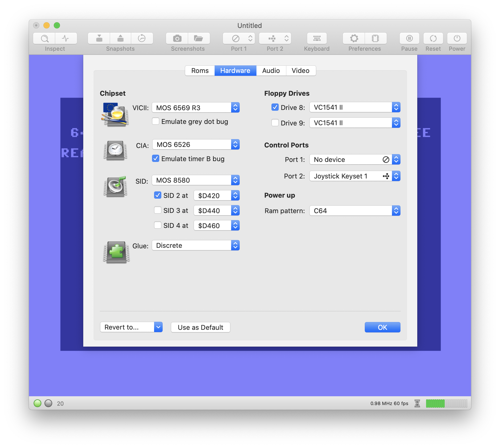Screen dimensions: 500x448
Task: Open Control Ports Port 1 dropdown
Action: [355, 160]
